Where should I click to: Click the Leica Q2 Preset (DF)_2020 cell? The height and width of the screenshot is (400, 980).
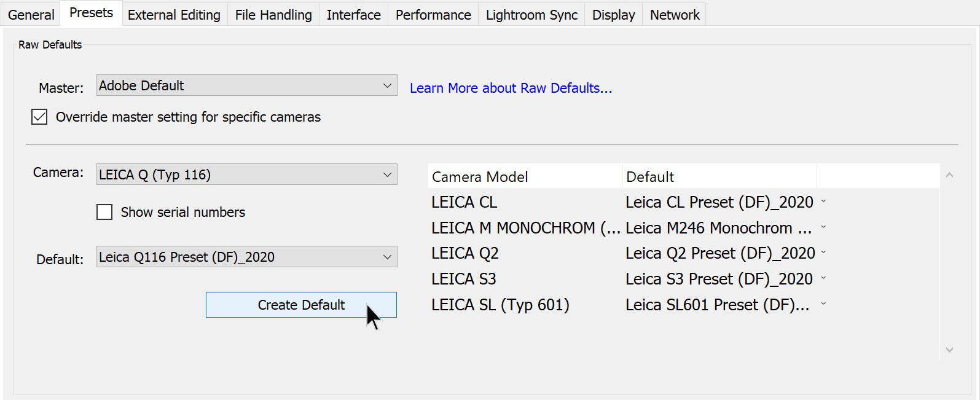pyautogui.click(x=720, y=253)
